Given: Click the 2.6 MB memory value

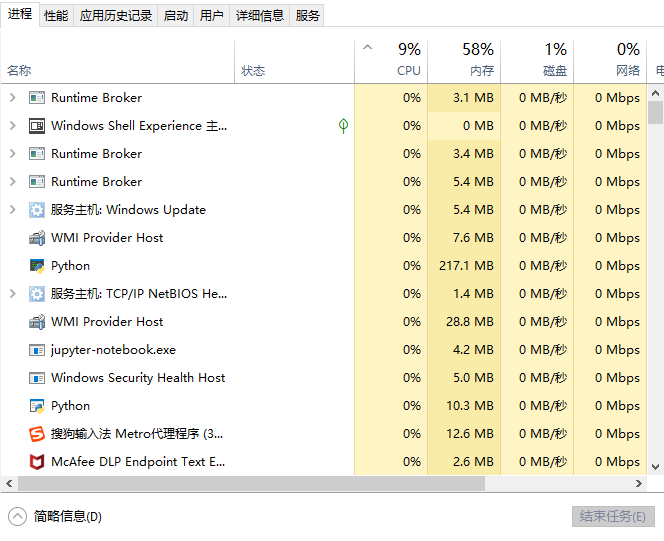Looking at the screenshot, I should coord(473,462).
